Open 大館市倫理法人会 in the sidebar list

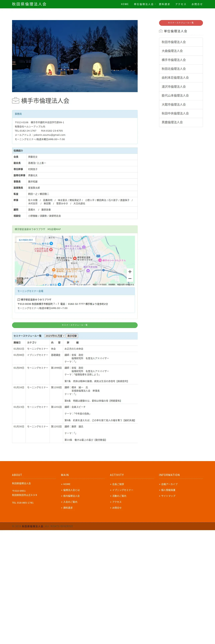coord(181,104)
